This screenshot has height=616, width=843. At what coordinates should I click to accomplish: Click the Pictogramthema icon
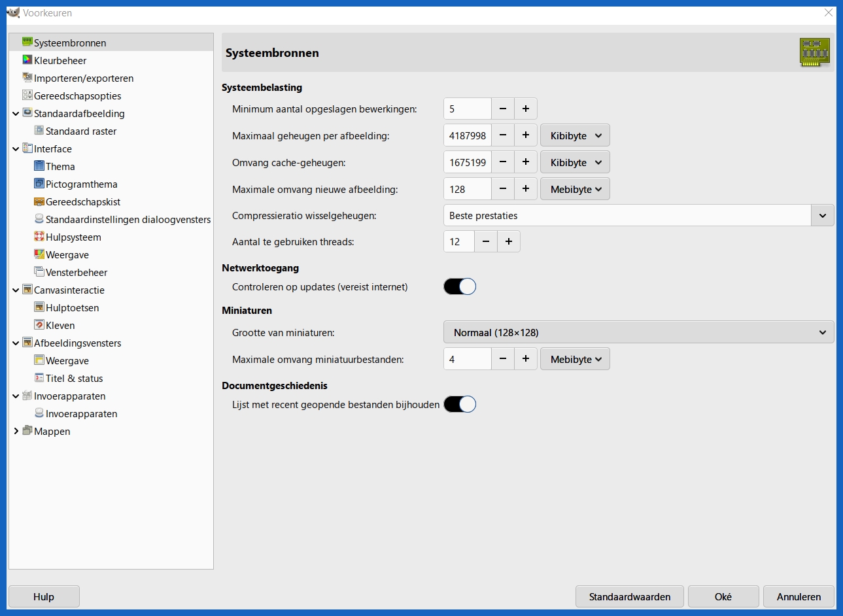point(39,183)
